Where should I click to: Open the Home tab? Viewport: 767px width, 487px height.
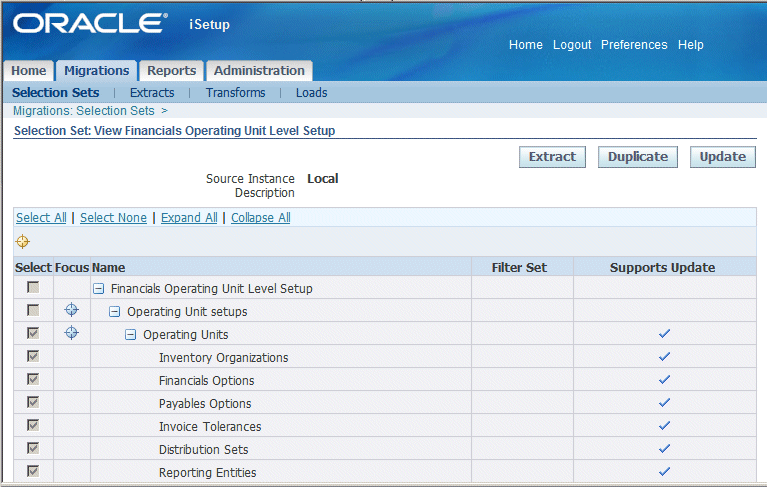coord(29,71)
